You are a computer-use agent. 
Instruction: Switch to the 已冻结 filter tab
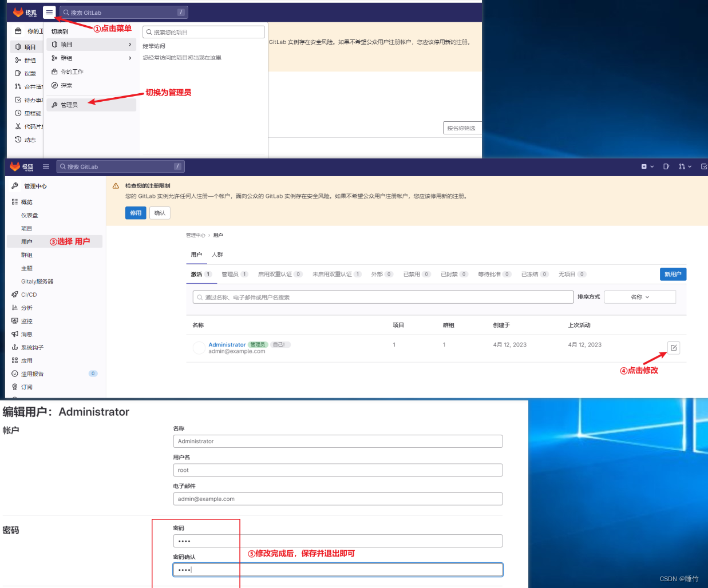tap(535, 274)
